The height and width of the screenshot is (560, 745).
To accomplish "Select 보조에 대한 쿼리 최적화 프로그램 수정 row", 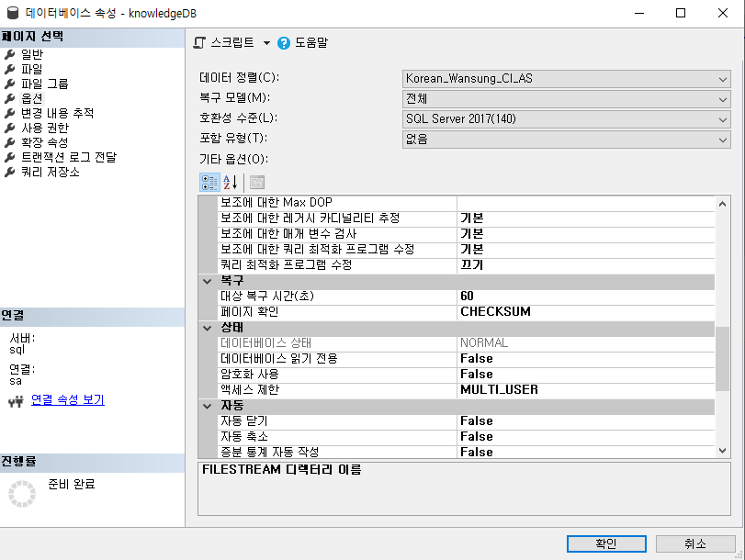I will (x=467, y=250).
